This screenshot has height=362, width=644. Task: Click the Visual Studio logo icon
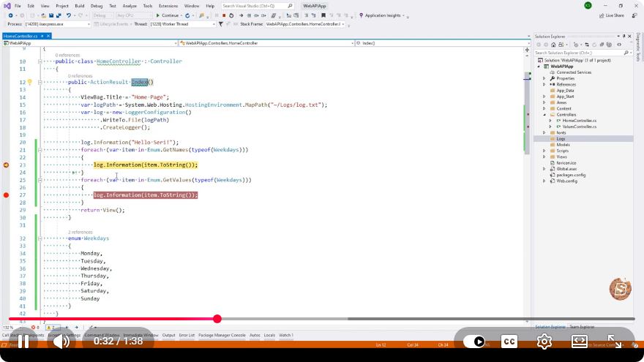[x=7, y=6]
